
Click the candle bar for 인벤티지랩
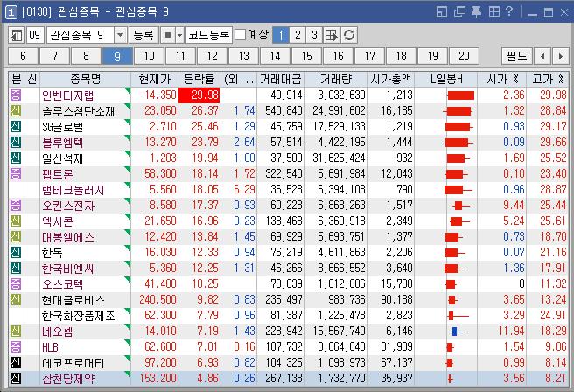[460, 95]
